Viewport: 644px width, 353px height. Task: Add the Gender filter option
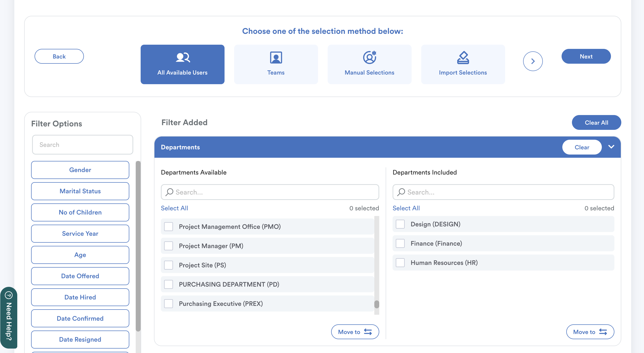pos(80,170)
